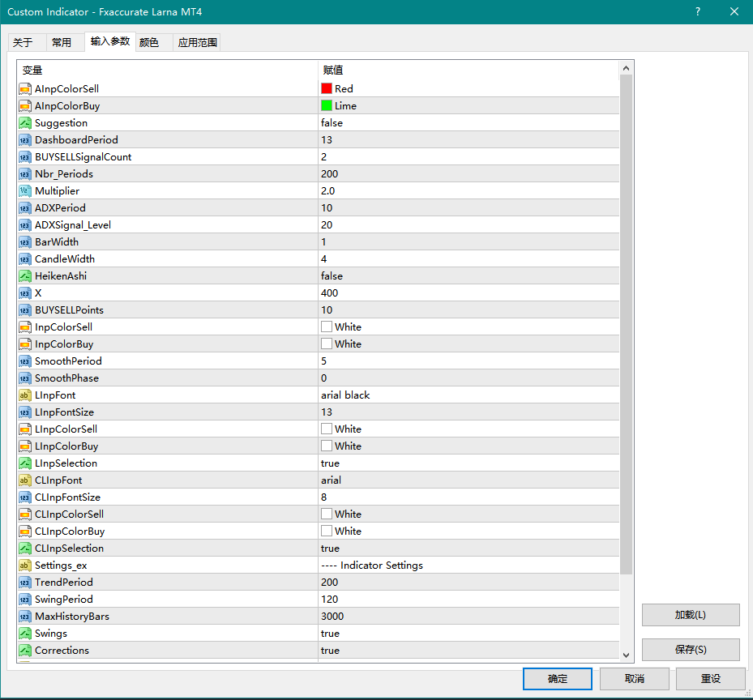Open the InpColorSell White color dropdown
Image resolution: width=753 pixels, height=700 pixels.
[348, 327]
